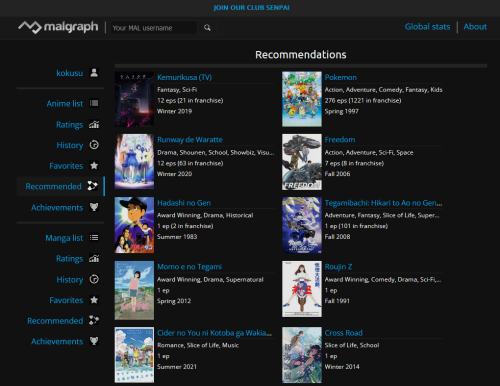This screenshot has height=386, width=500.
Task: Open Momo e no Tegami title link
Action: pyautogui.click(x=189, y=267)
